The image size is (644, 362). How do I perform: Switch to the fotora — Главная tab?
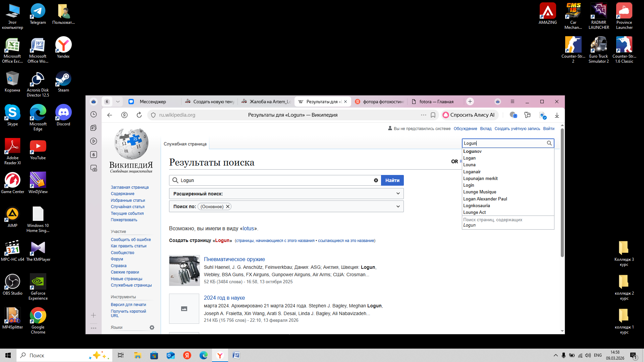point(436,102)
